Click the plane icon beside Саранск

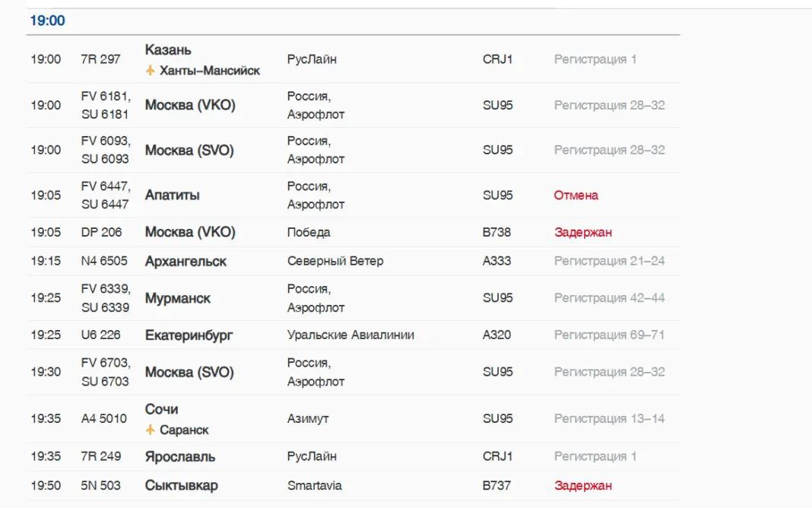(151, 430)
